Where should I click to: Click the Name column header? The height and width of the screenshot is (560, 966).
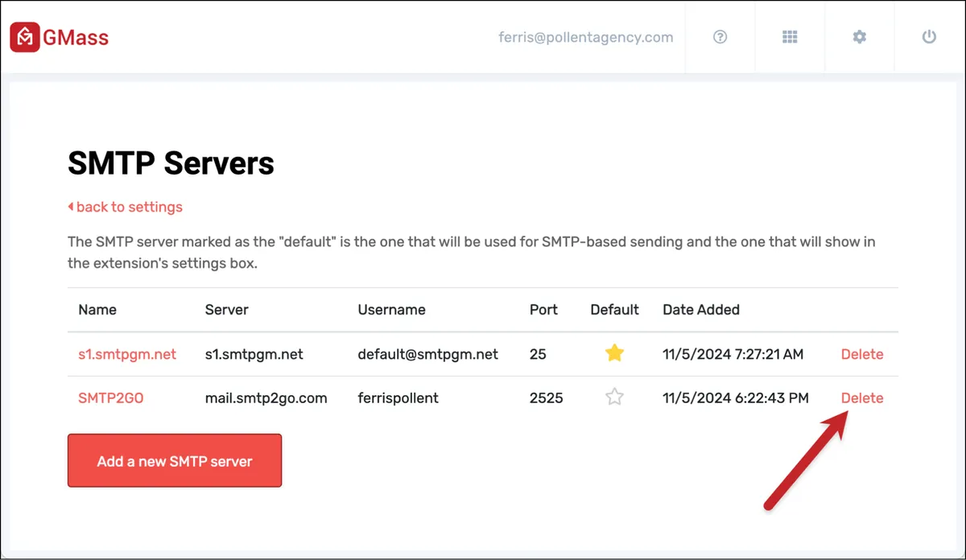pos(97,310)
